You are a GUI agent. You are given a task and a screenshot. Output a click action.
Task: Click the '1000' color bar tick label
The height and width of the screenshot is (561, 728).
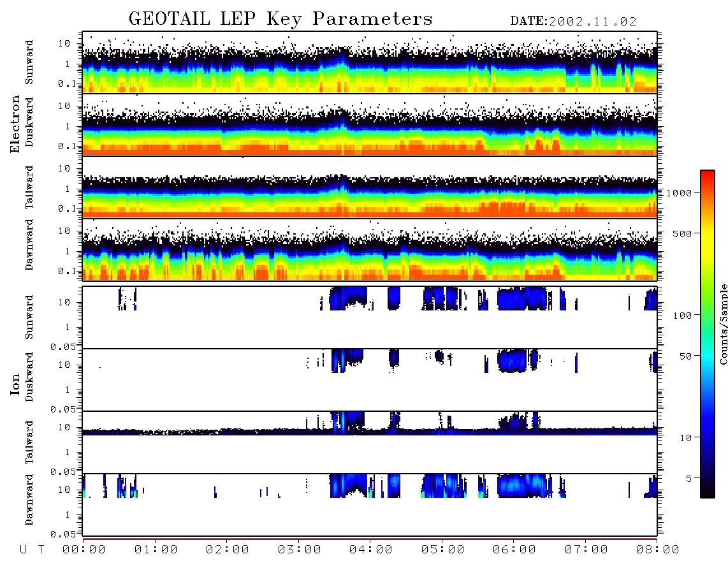pos(679,193)
